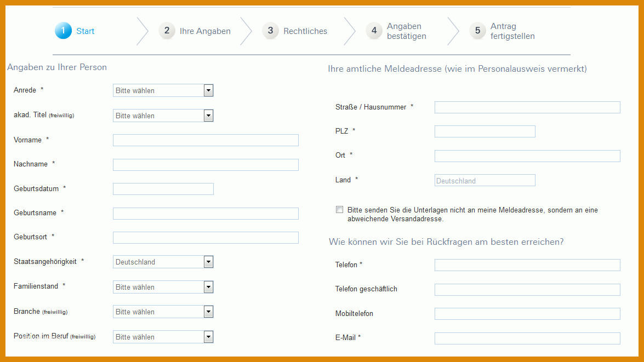Open the Familienstand dropdown
The image size is (644, 362).
tap(163, 287)
